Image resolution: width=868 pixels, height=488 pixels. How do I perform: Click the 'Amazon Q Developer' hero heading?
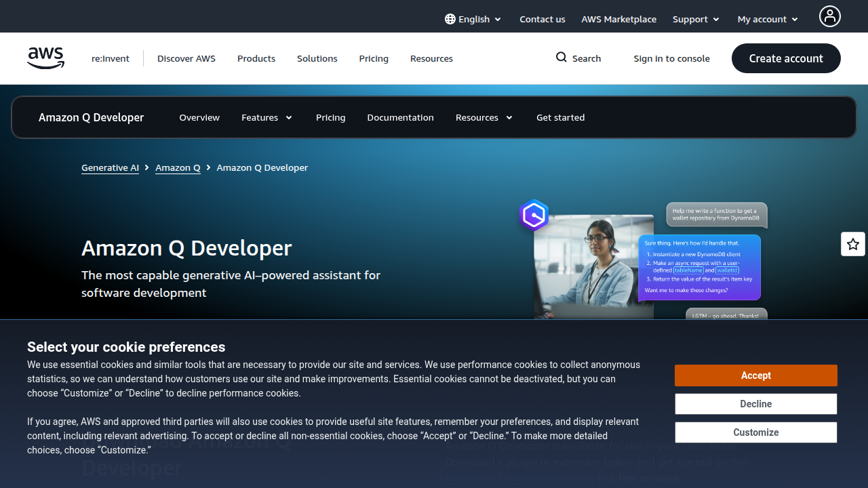click(x=186, y=248)
